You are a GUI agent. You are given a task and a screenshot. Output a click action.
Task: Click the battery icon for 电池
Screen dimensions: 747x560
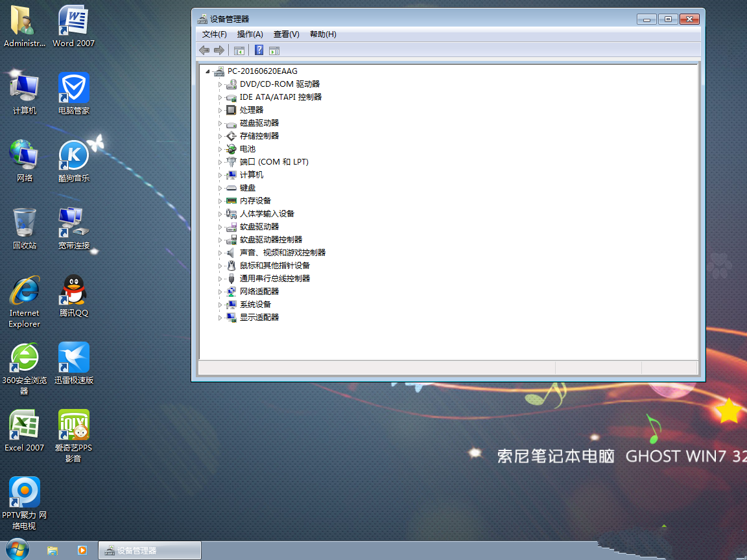click(231, 148)
